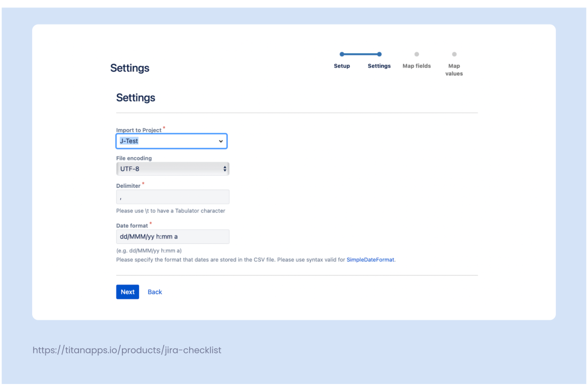Select the Setup step label
The width and height of the screenshot is (588, 392).
[x=342, y=66]
